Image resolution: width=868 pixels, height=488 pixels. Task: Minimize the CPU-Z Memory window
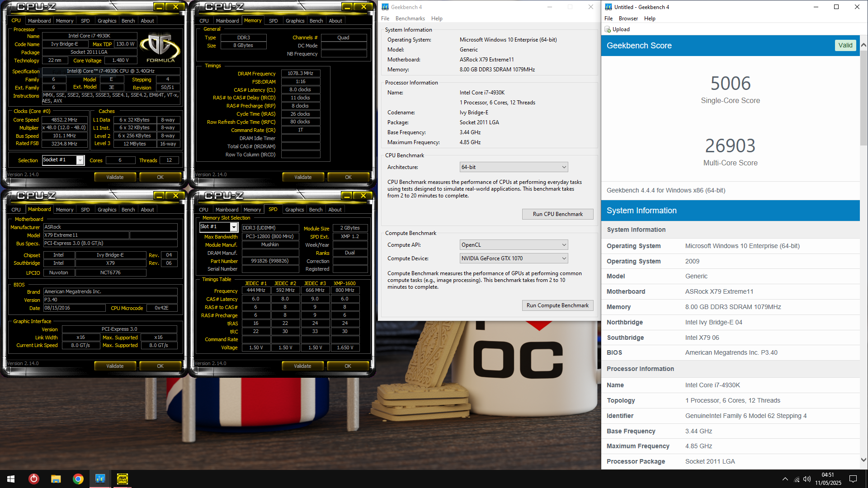347,7
